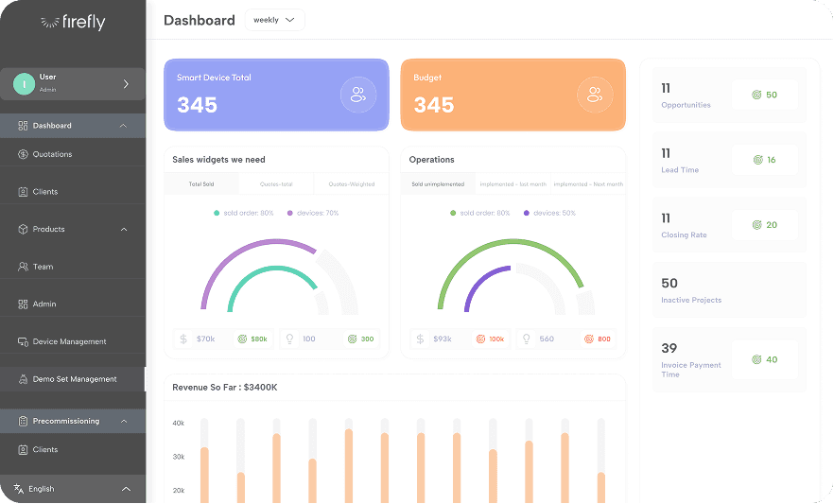Image resolution: width=834 pixels, height=504 pixels.
Task: Click the Quotations icon in sidebar
Action: (24, 154)
